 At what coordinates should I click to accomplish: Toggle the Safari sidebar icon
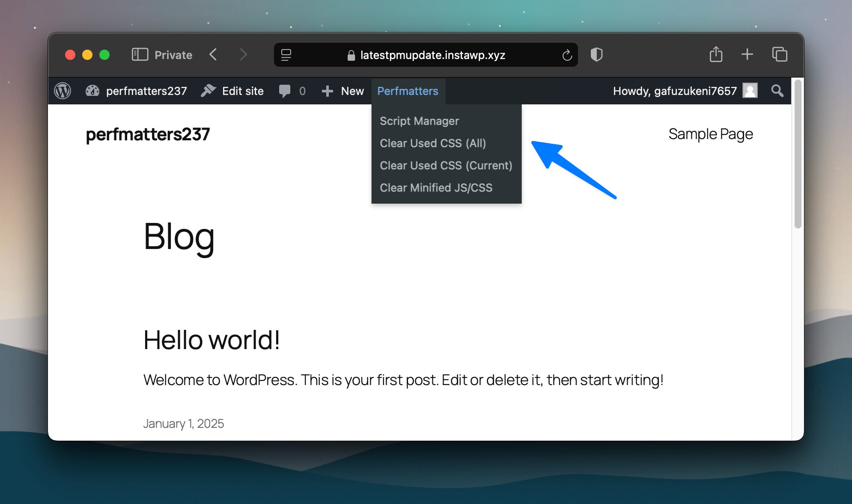coord(140,55)
